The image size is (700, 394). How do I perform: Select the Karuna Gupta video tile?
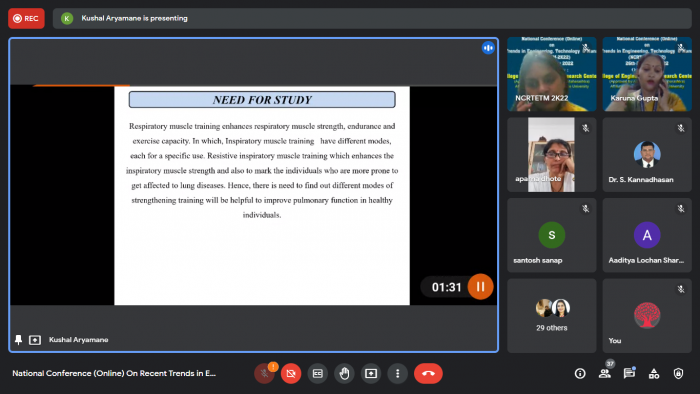(647, 74)
